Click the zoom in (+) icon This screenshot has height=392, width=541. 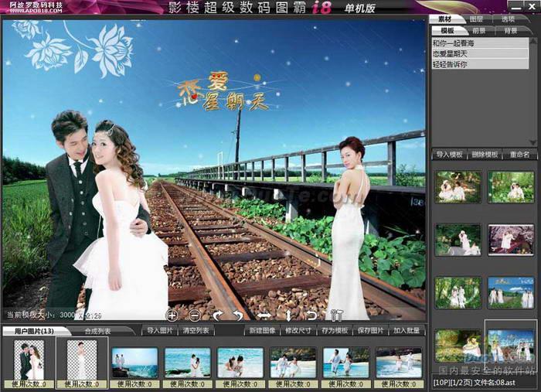tap(172, 315)
